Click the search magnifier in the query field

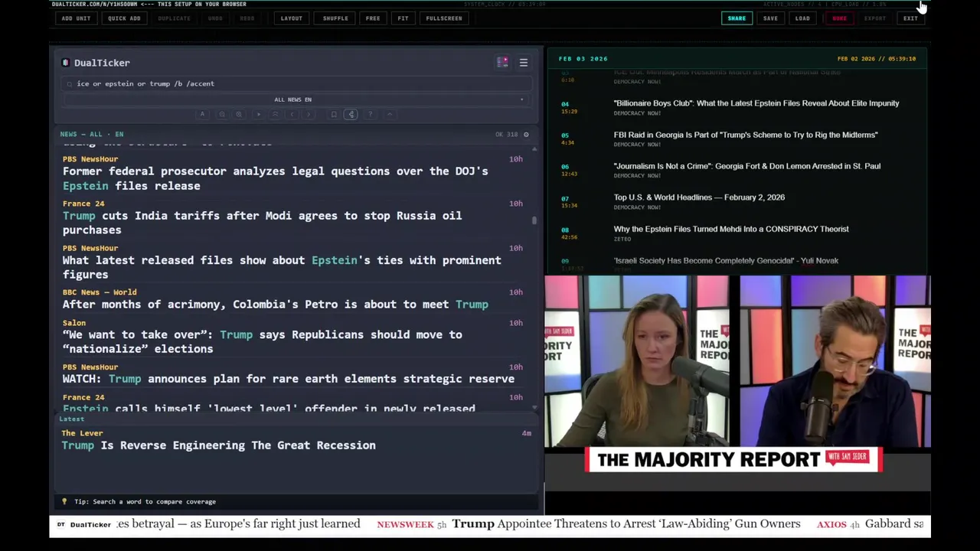(70, 84)
